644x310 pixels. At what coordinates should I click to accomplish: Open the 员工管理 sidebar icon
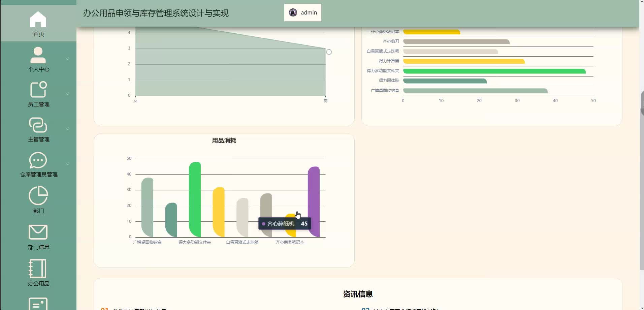click(x=38, y=90)
